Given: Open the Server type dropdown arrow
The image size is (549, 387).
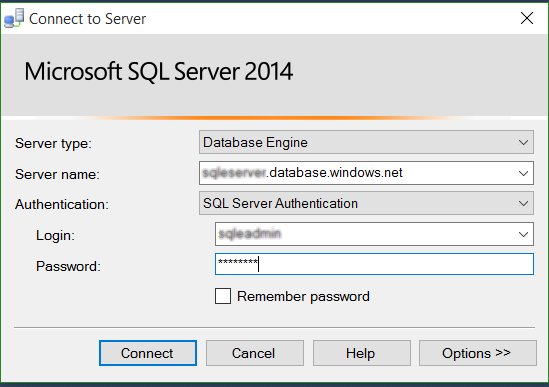Looking at the screenshot, I should [x=523, y=143].
